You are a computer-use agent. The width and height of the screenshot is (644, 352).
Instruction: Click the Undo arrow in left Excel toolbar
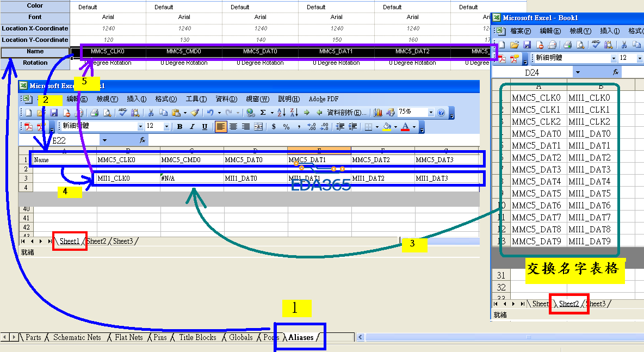(x=210, y=113)
